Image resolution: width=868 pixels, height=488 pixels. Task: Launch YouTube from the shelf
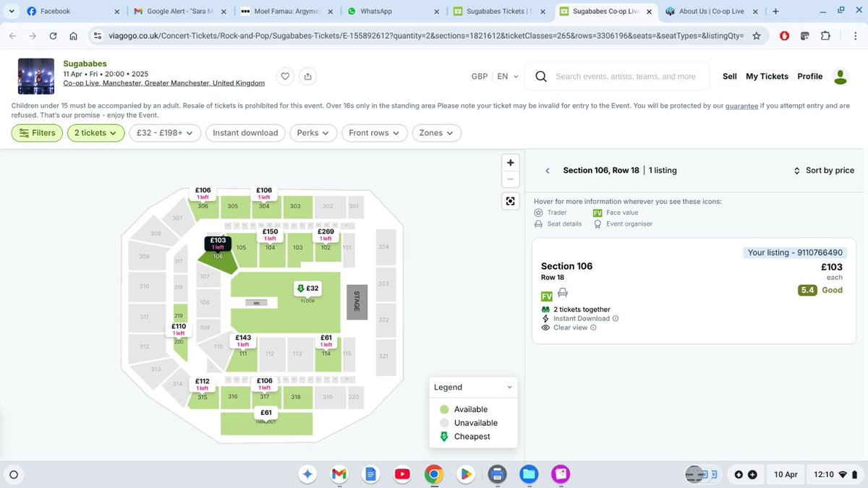tap(402, 474)
